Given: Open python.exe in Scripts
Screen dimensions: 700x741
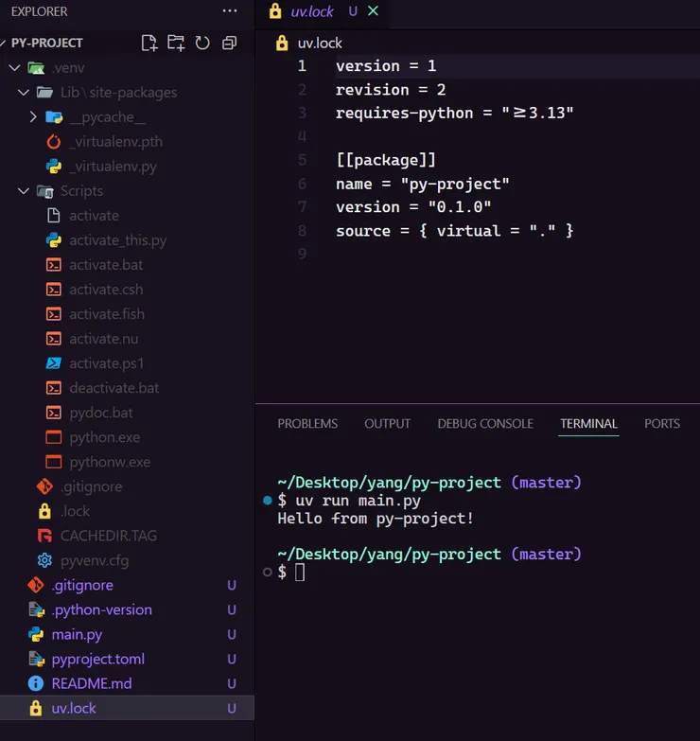Looking at the screenshot, I should pos(104,437).
